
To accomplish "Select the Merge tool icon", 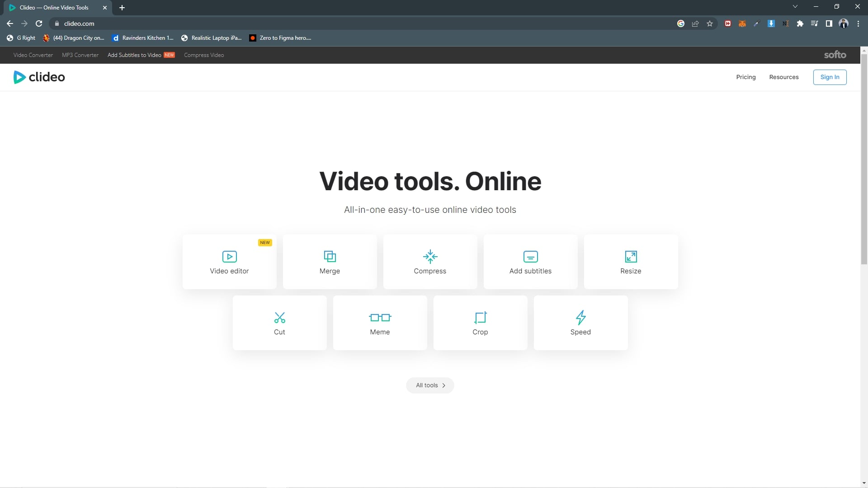I will (x=330, y=257).
